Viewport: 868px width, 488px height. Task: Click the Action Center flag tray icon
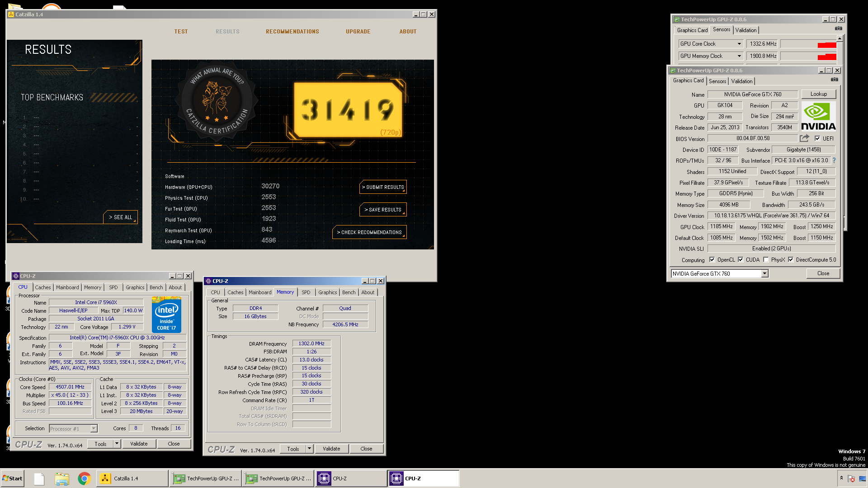[851, 479]
